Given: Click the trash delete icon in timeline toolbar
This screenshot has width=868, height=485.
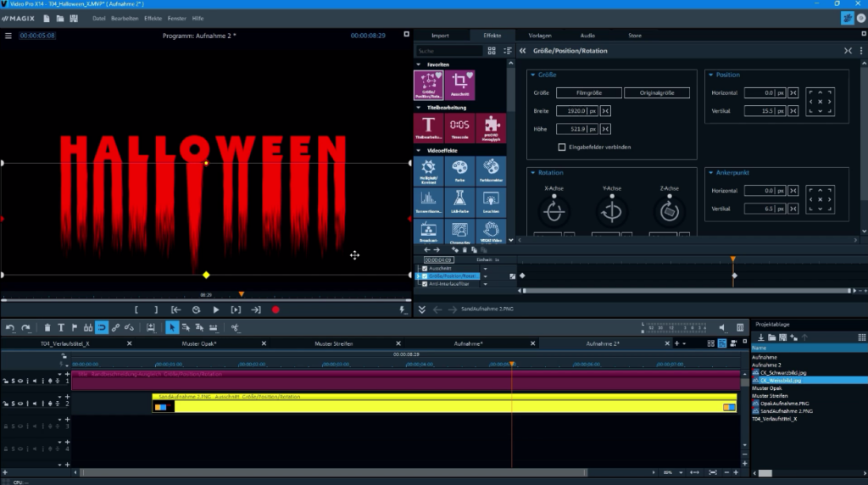Looking at the screenshot, I should coord(47,328).
